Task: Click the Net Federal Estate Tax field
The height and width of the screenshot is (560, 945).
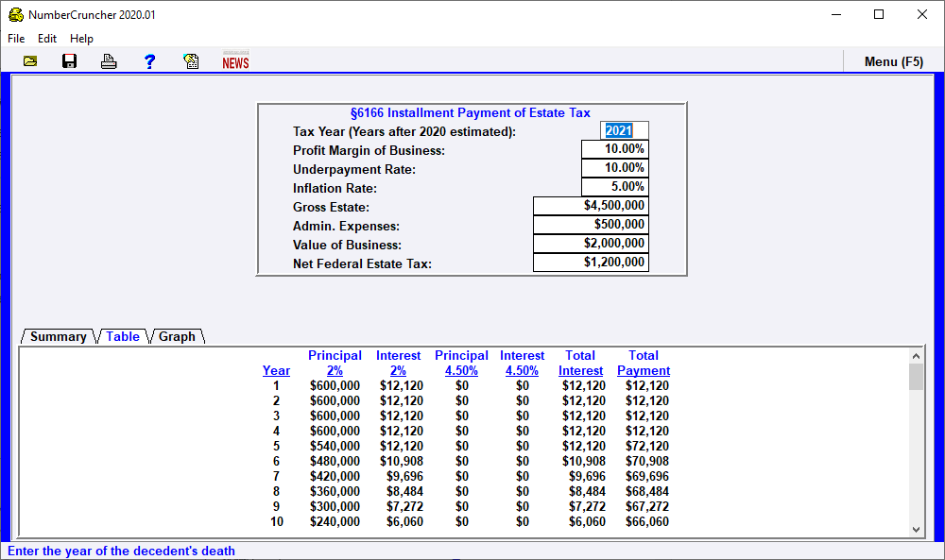Action: pyautogui.click(x=591, y=262)
